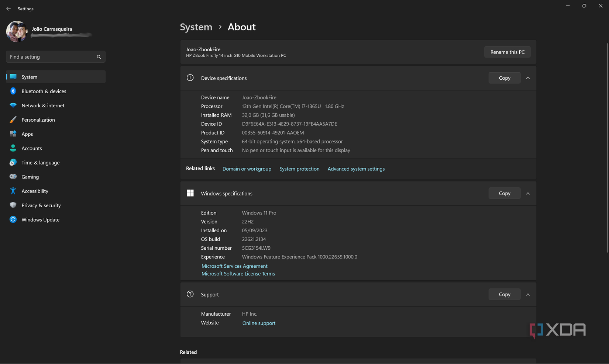Select the Personalization section

[x=38, y=119]
